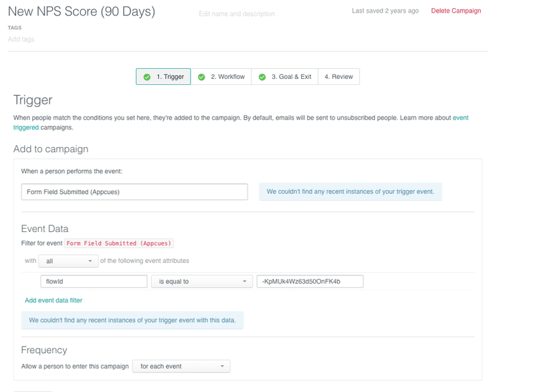Viewport: 535px width, 392px height.
Task: Click the green checkmark on the Workflow step
Action: coord(201,76)
